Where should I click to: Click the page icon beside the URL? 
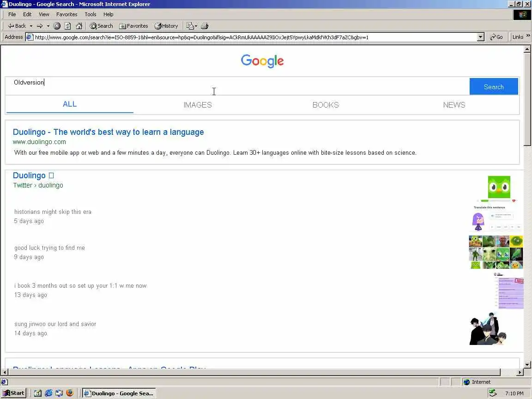[x=30, y=37]
